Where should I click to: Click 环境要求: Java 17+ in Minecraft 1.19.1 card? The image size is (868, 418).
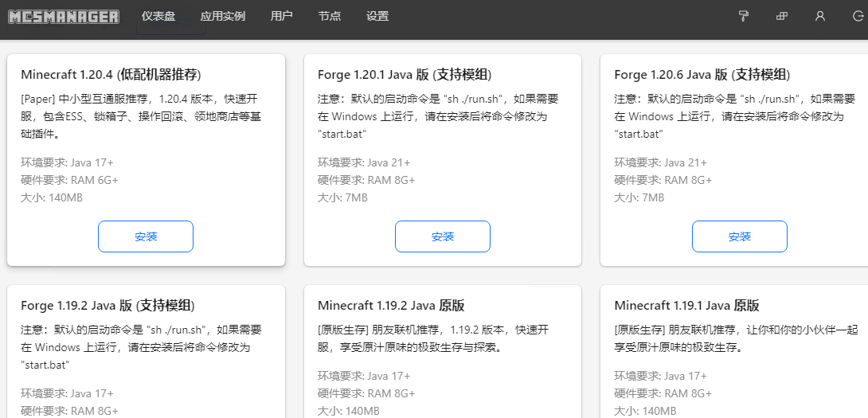click(x=660, y=376)
